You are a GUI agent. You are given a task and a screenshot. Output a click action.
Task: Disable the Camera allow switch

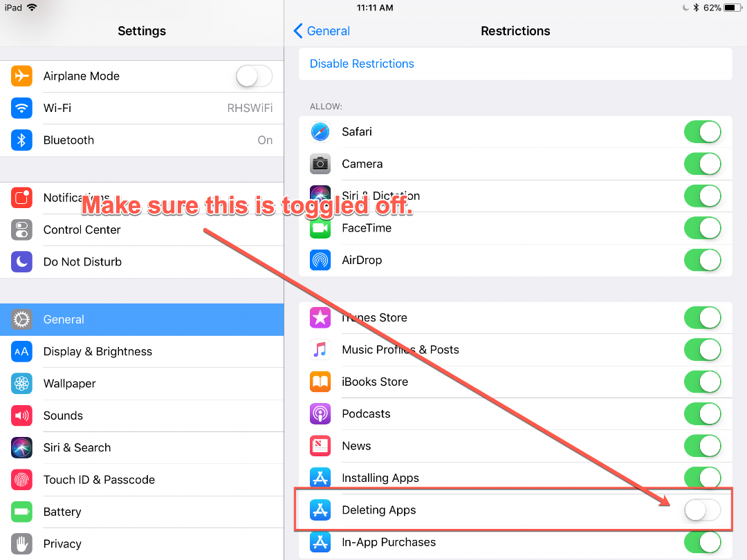point(702,164)
